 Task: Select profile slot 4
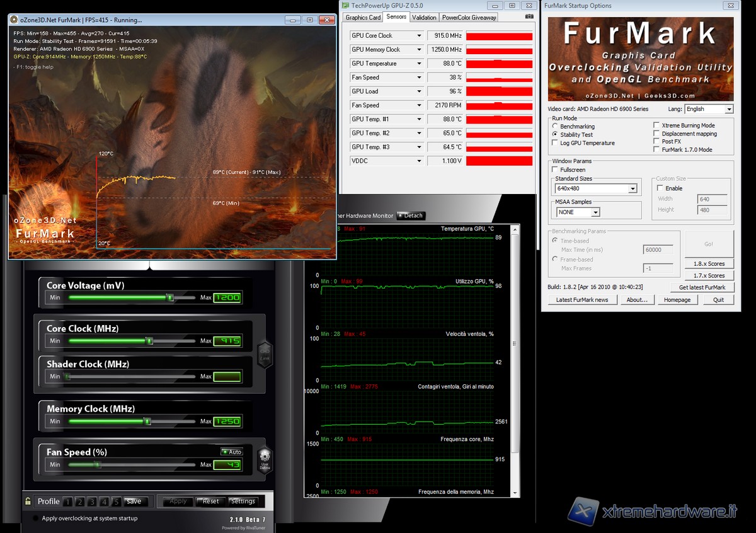[x=104, y=501]
